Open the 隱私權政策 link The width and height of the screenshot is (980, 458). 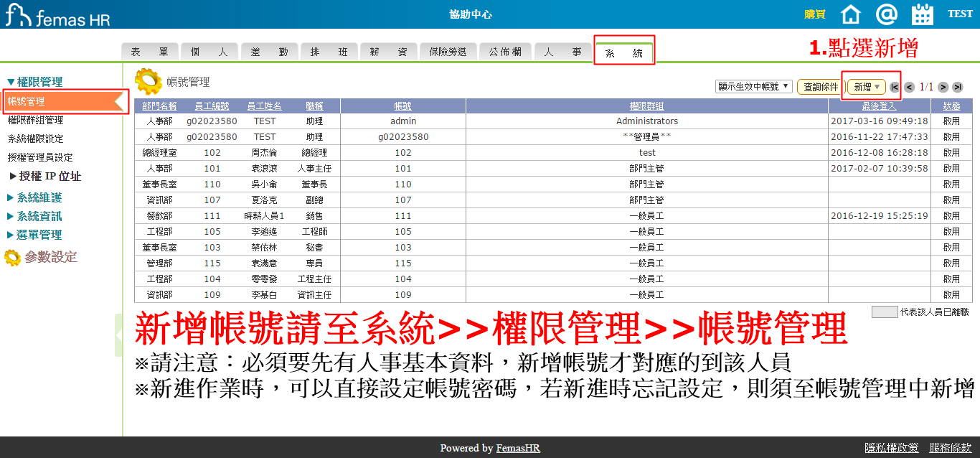click(892, 447)
